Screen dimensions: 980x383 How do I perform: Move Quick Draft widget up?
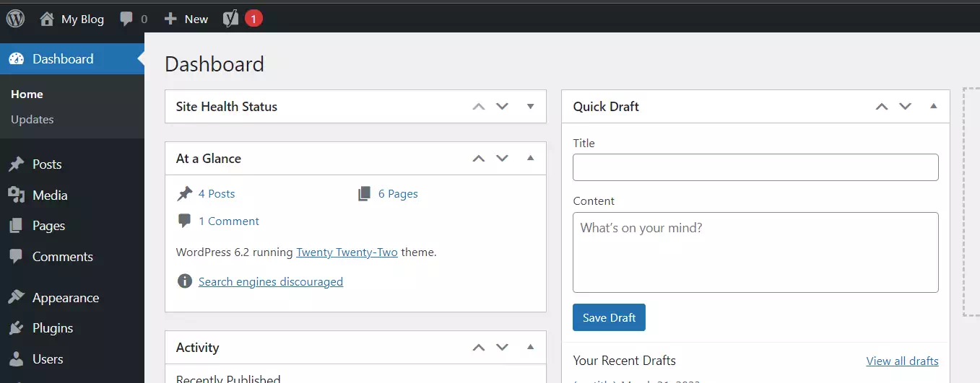pyautogui.click(x=881, y=107)
